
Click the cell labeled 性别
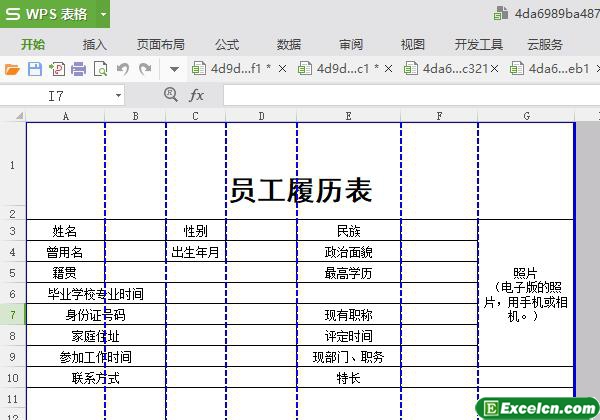pos(196,231)
